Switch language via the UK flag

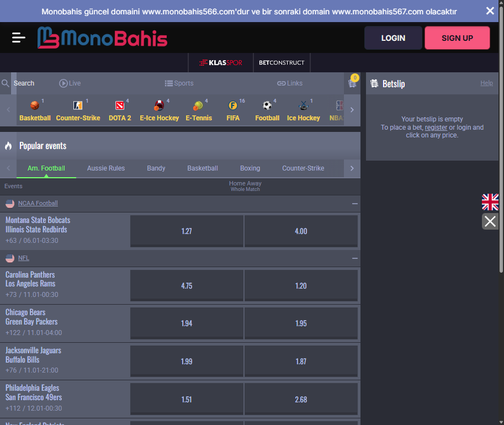point(490,202)
